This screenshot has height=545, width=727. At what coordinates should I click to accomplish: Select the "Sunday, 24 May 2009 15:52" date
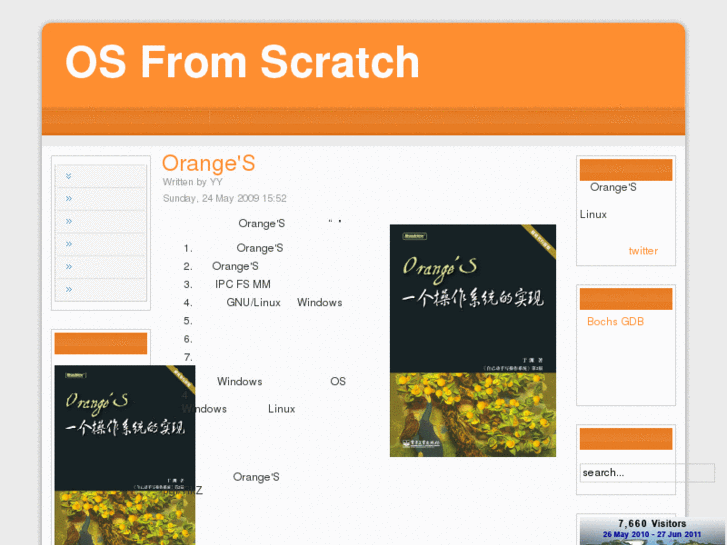coord(224,199)
